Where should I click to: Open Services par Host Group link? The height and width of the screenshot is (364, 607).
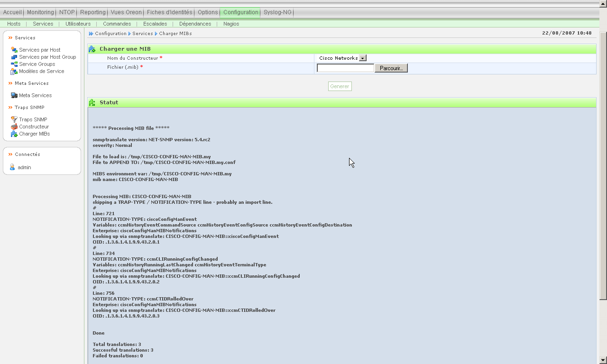click(x=47, y=57)
